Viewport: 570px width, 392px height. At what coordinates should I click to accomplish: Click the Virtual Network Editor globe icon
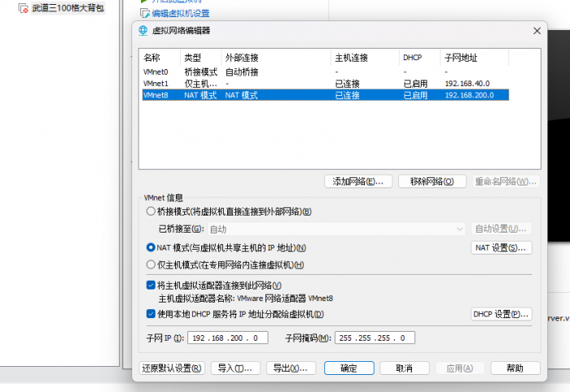click(x=144, y=31)
